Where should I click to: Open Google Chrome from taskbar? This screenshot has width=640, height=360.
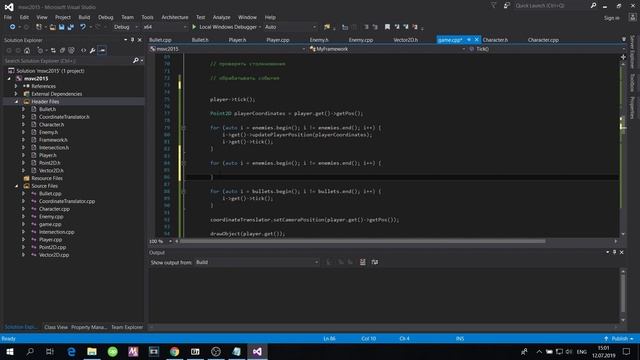pos(174,351)
